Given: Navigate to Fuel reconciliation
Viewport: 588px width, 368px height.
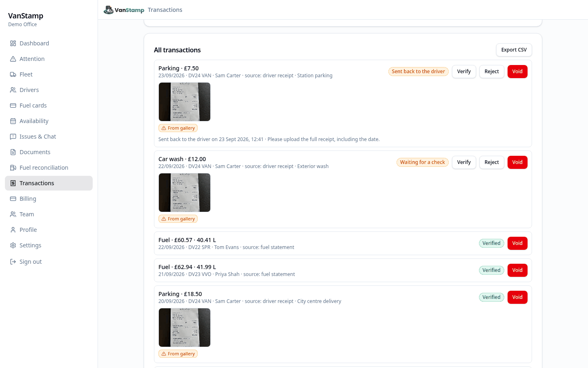Looking at the screenshot, I should pos(49,168).
